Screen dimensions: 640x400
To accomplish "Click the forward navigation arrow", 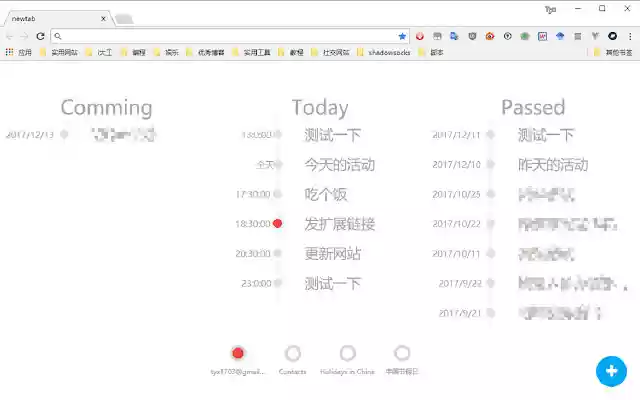I will click(x=24, y=36).
